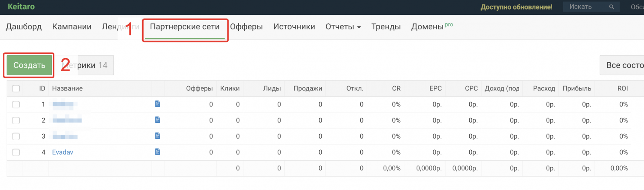644x190 pixels.
Task: Sort by the Офферы column header
Action: 199,88
